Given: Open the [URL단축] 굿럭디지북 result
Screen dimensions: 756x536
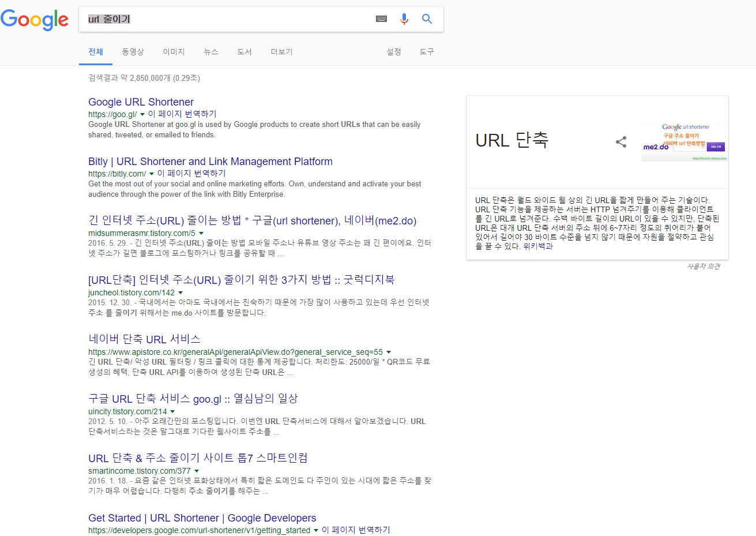Looking at the screenshot, I should 241,280.
